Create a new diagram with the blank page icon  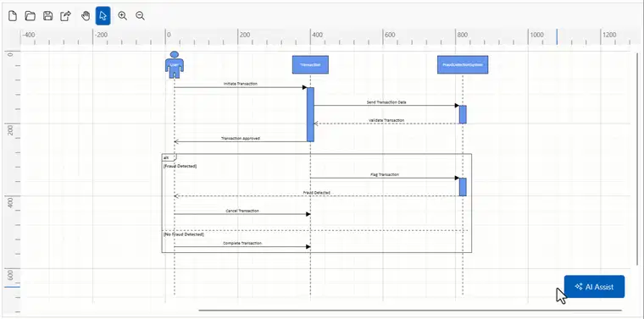coord(13,16)
